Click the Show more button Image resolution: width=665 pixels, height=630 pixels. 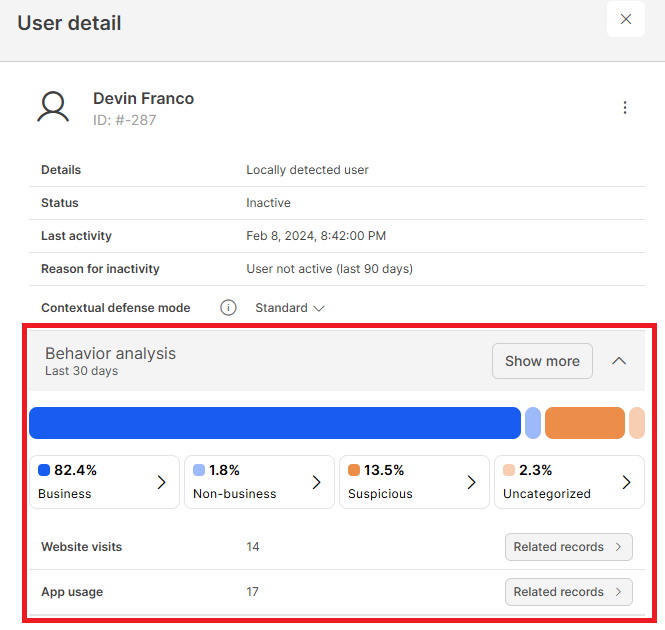[542, 361]
